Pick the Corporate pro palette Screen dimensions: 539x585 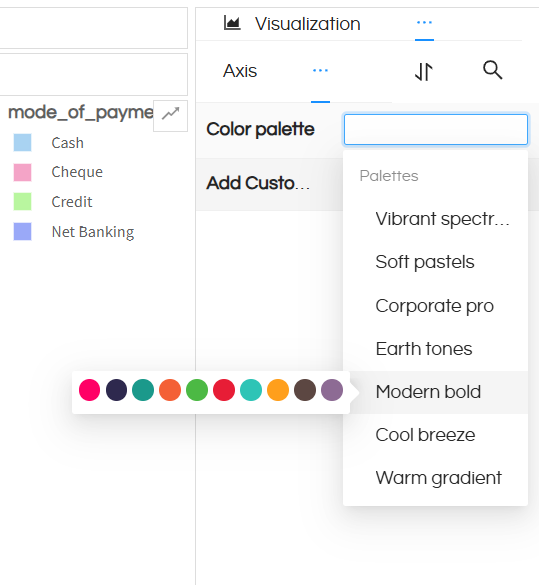coord(435,306)
